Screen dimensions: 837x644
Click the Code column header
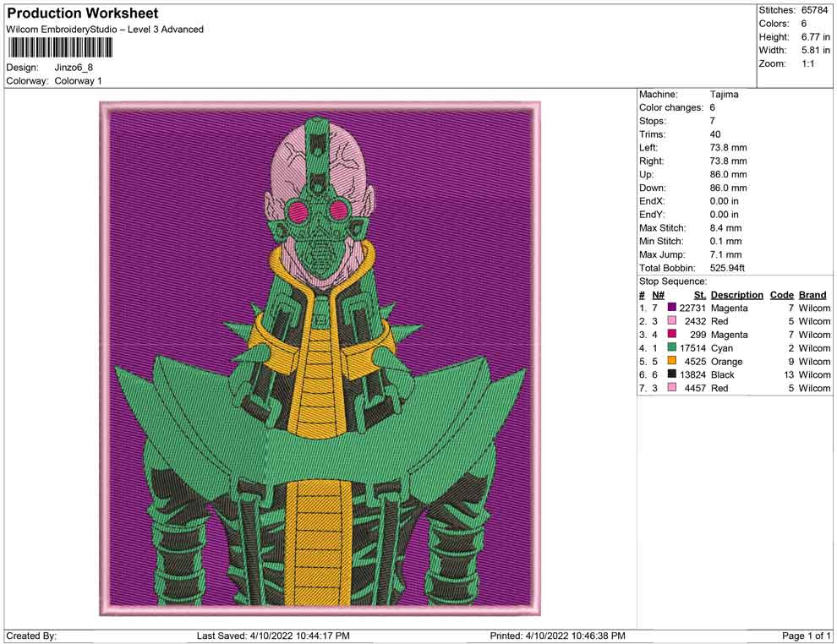(781, 295)
